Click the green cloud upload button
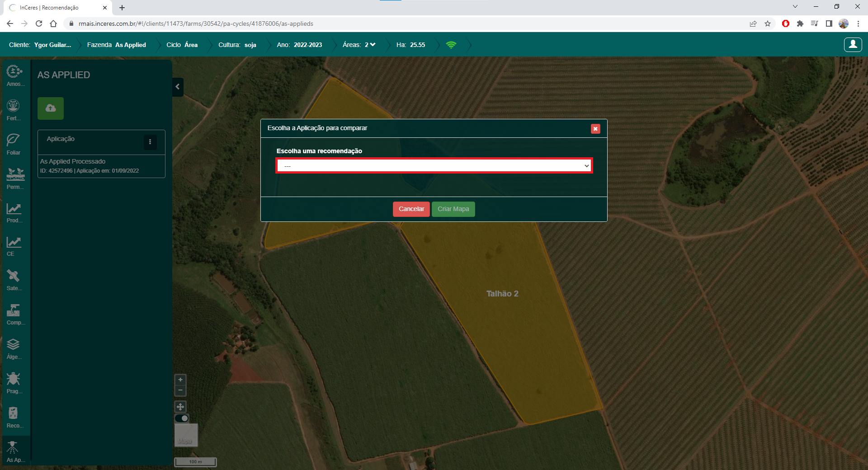The height and width of the screenshot is (470, 868). [51, 108]
